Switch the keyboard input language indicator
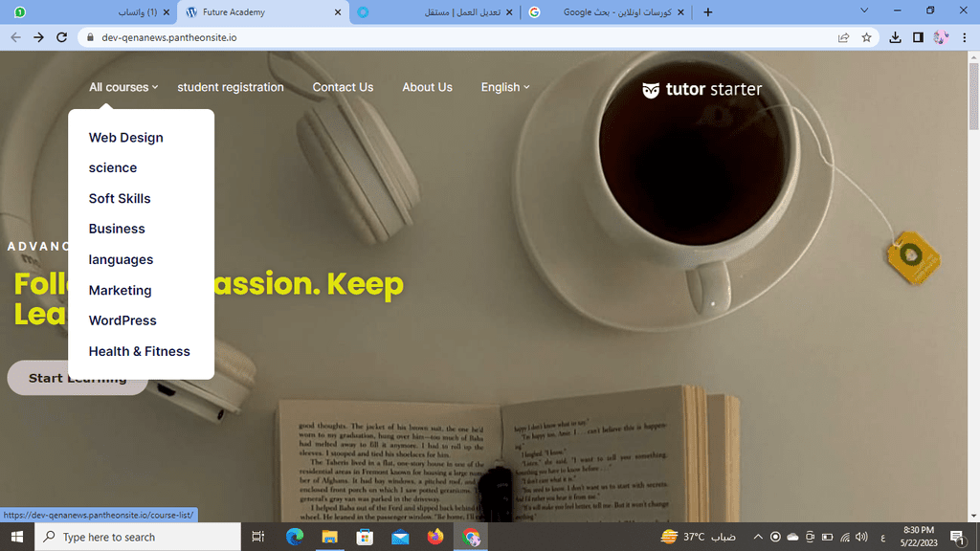 click(x=882, y=537)
